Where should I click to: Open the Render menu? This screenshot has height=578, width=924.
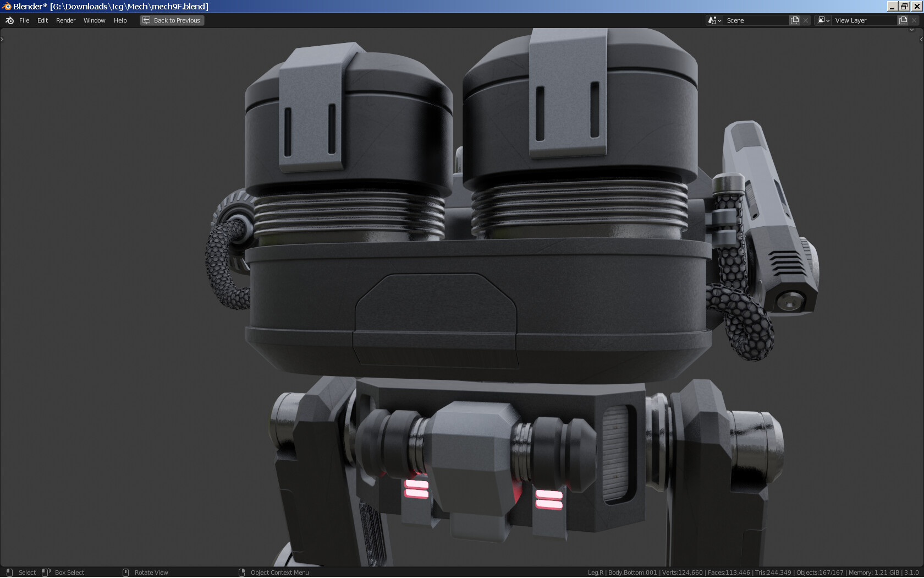(65, 20)
